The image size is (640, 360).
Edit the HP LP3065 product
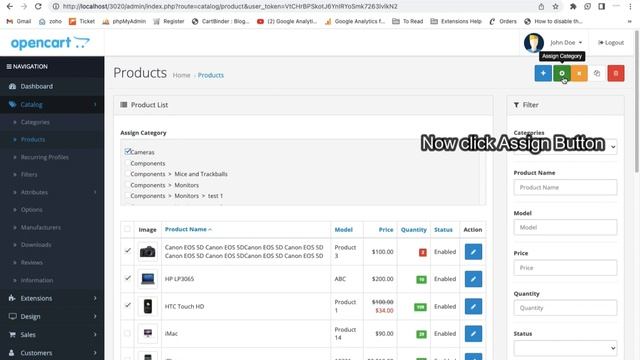473,279
